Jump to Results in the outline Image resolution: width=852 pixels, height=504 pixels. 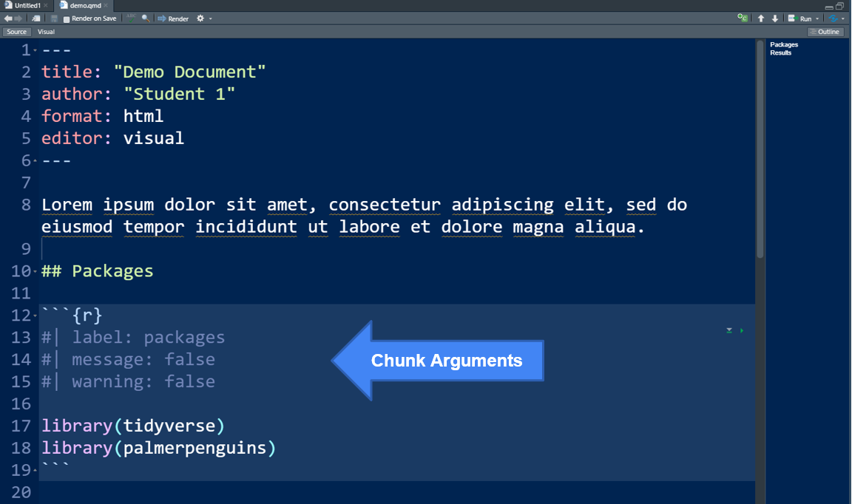pos(780,52)
